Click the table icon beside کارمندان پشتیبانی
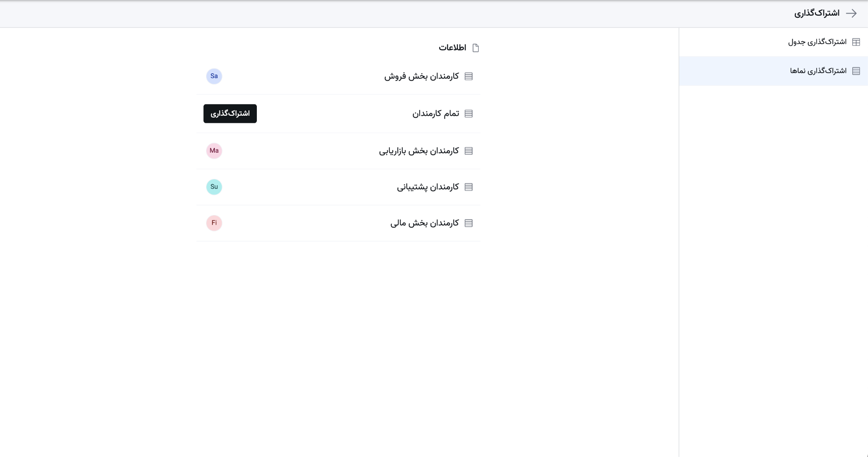 click(469, 187)
